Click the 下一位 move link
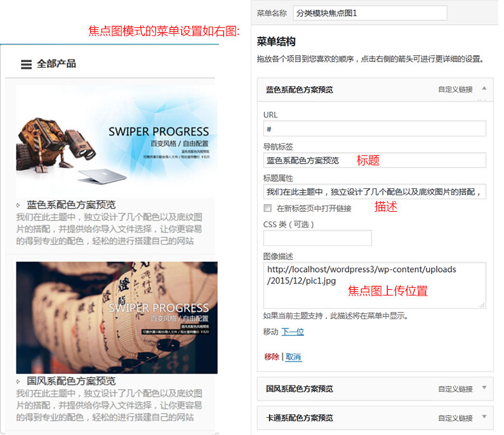 tap(293, 332)
